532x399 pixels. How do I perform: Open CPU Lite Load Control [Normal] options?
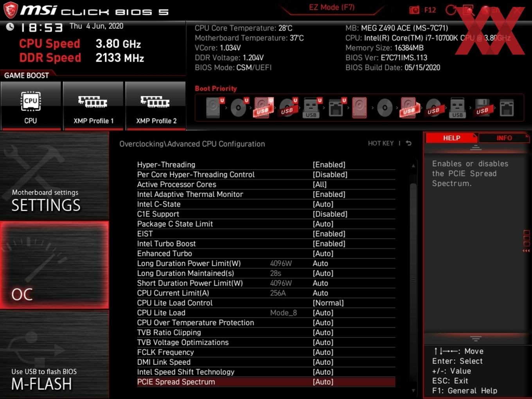328,303
